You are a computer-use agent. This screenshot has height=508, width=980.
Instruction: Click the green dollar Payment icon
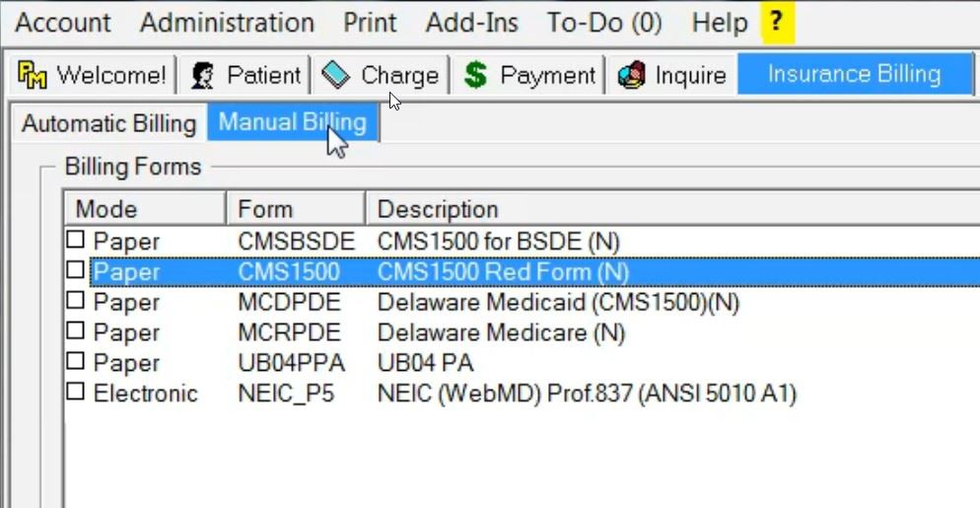pyautogui.click(x=476, y=75)
